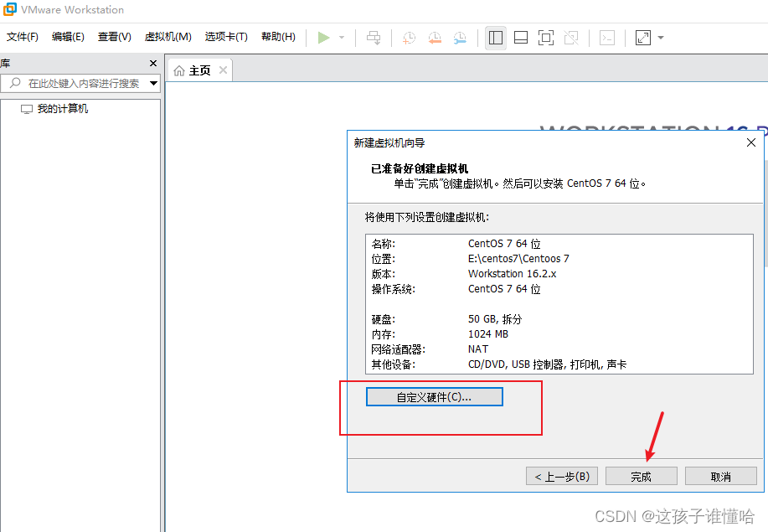Viewport: 768px width, 532px height.
Task: Open the 帮助(H) menu
Action: [x=278, y=37]
